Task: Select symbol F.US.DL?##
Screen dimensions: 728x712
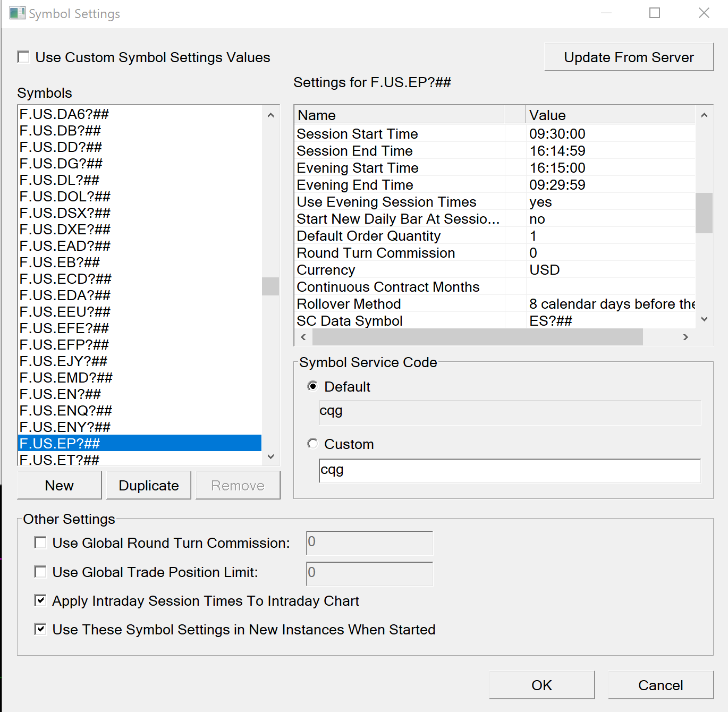Action: point(140,180)
